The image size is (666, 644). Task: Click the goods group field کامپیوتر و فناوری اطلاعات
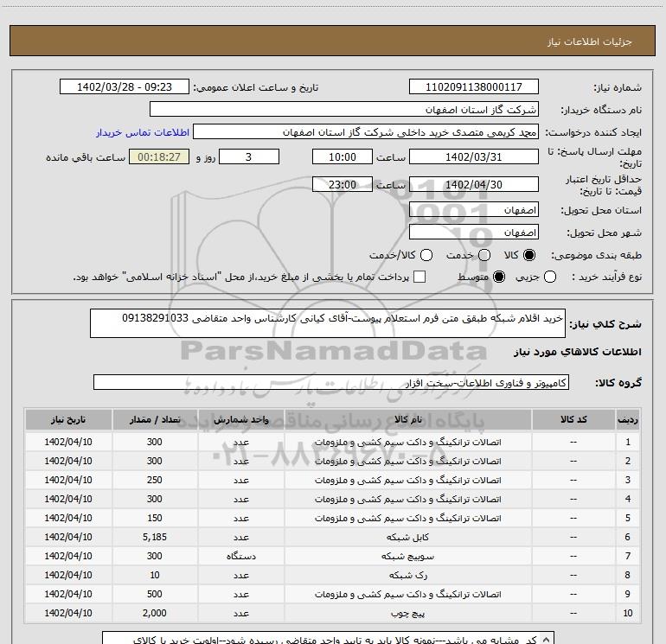331,382
